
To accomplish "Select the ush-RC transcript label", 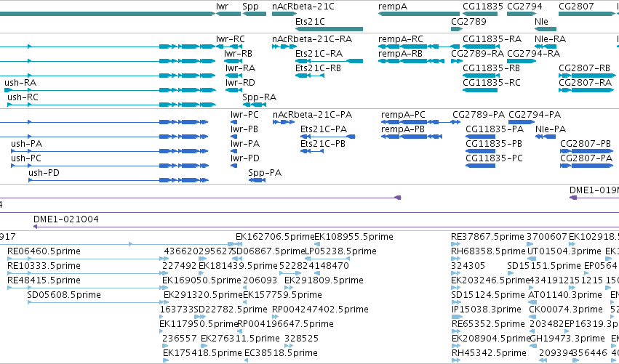I will click(23, 97).
